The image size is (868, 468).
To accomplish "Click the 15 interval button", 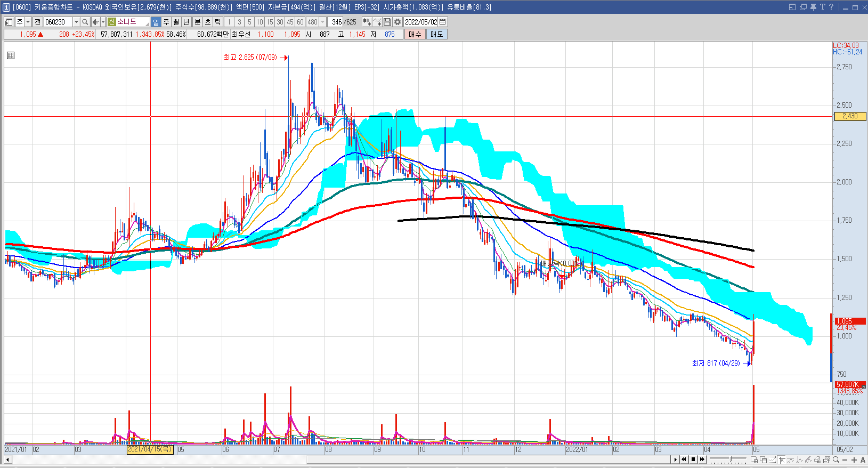I will pyautogui.click(x=270, y=22).
